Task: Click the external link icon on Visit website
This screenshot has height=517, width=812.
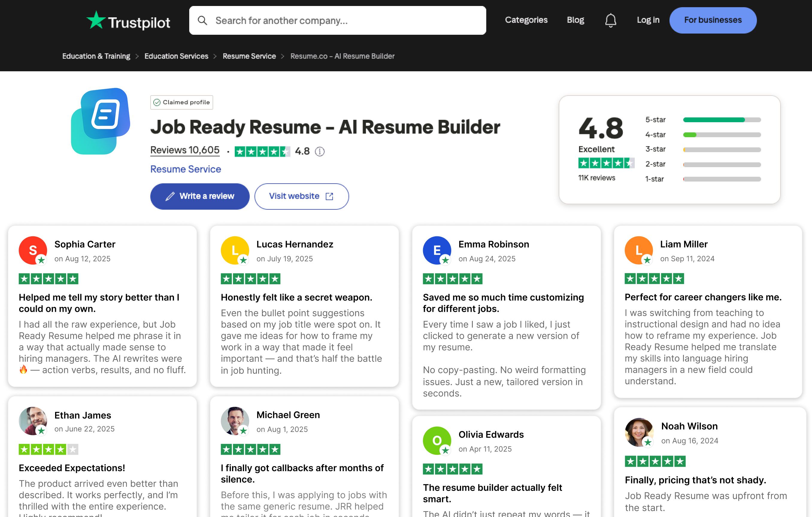Action: (329, 196)
